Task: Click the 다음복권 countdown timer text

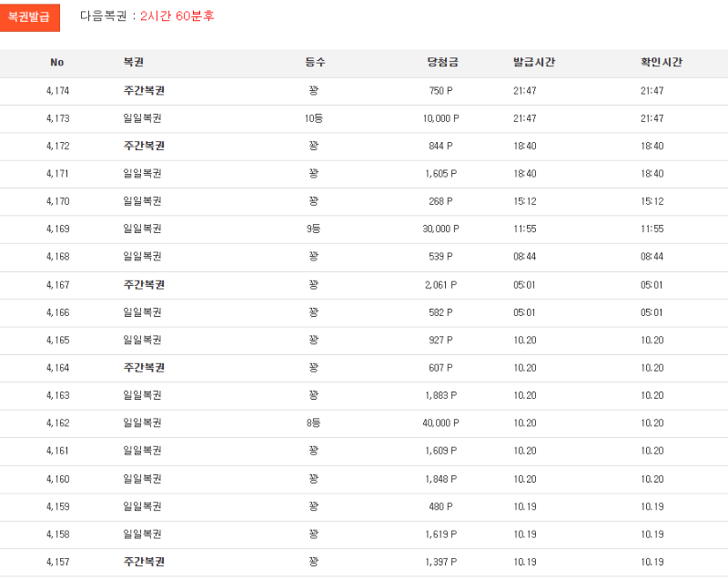Action: click(147, 16)
